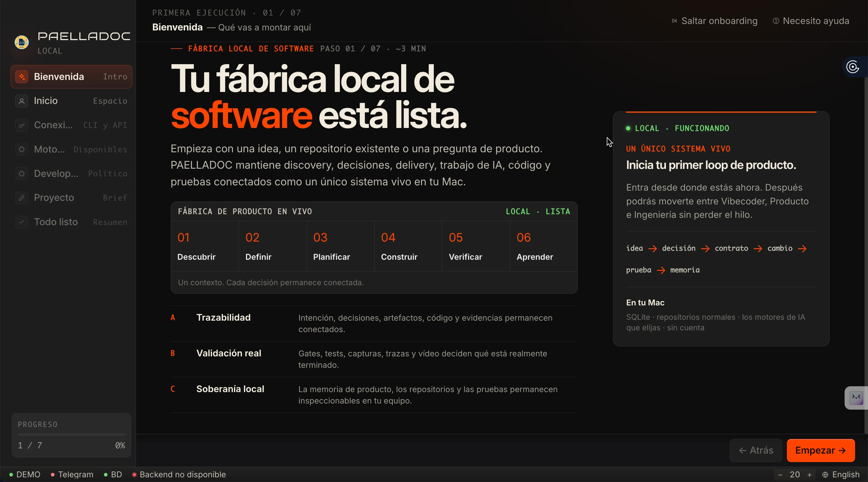Click the Telegram status indicator
Image resolution: width=868 pixels, height=482 pixels.
tap(72, 475)
